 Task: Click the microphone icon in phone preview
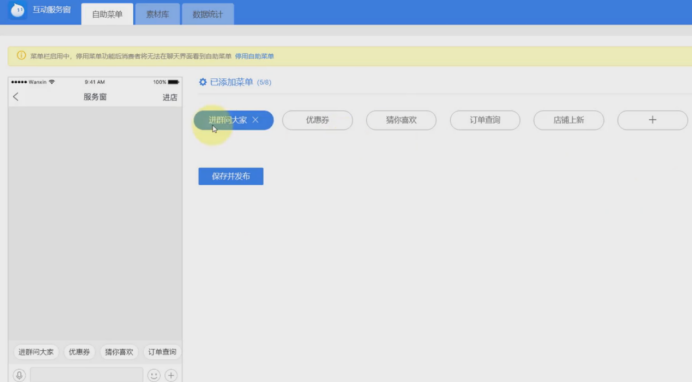pos(19,375)
